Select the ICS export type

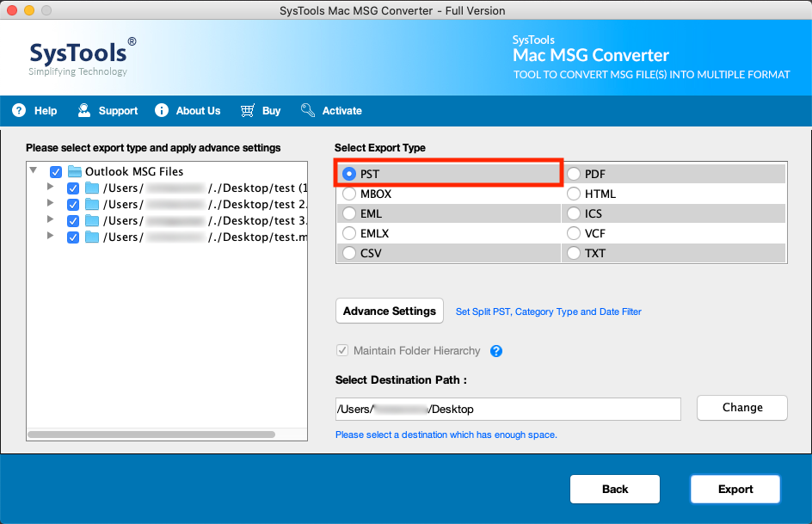tap(574, 213)
